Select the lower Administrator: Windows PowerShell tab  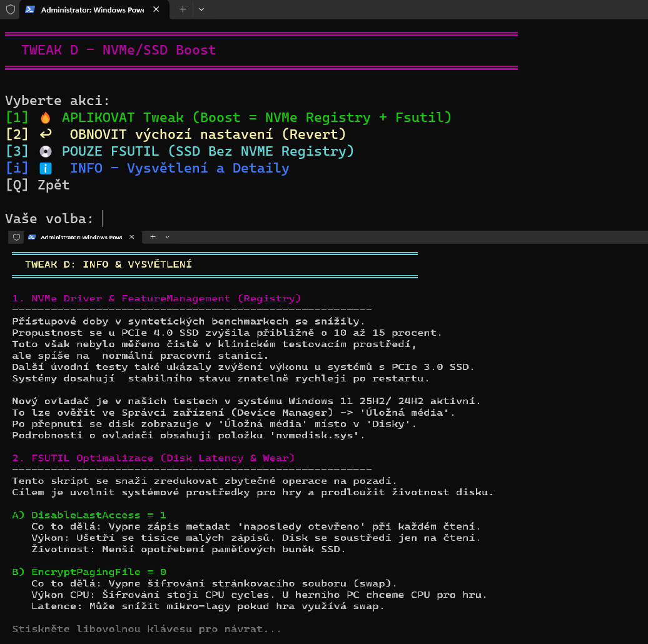(x=80, y=238)
